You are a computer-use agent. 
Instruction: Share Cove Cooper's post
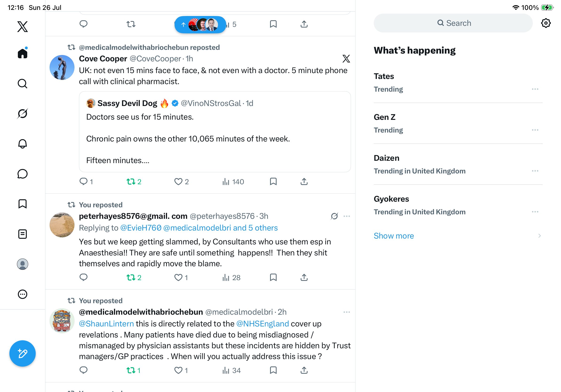[x=304, y=182]
